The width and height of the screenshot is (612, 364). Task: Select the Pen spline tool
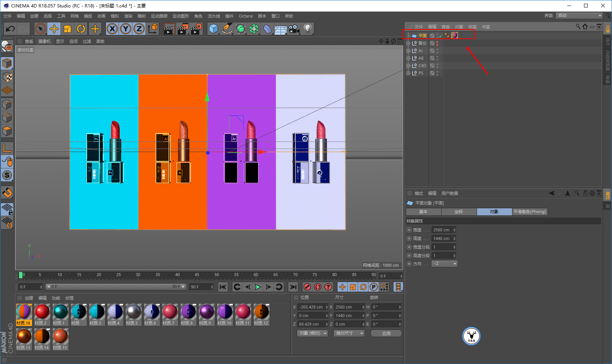(227, 29)
